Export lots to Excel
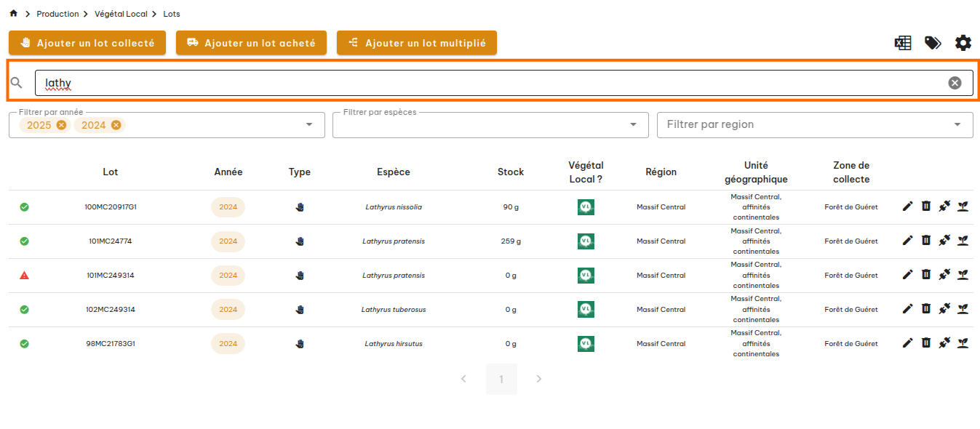Screen dimensions: 980x429 (903, 43)
